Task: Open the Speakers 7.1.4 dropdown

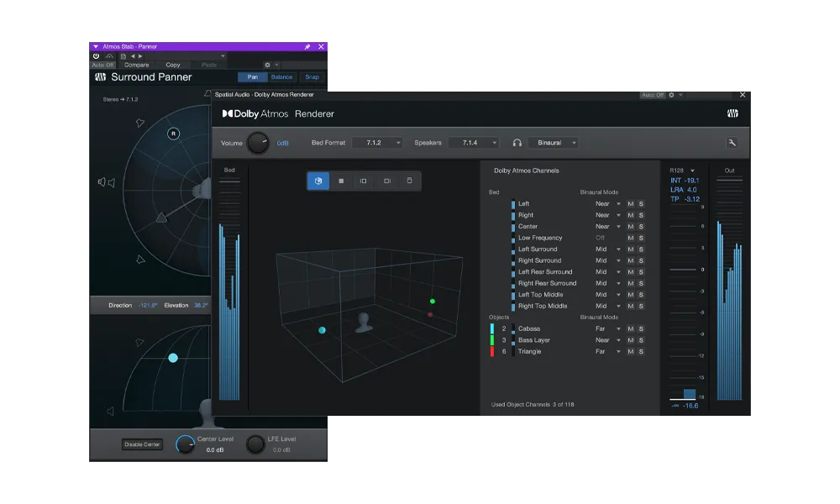Action: pyautogui.click(x=474, y=143)
